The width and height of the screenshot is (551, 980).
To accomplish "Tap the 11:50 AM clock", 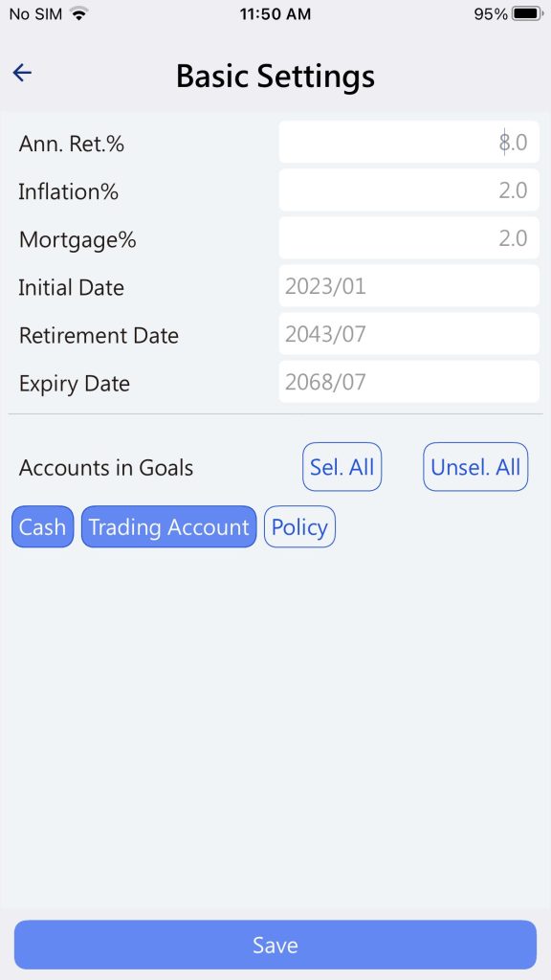I will pos(275,13).
